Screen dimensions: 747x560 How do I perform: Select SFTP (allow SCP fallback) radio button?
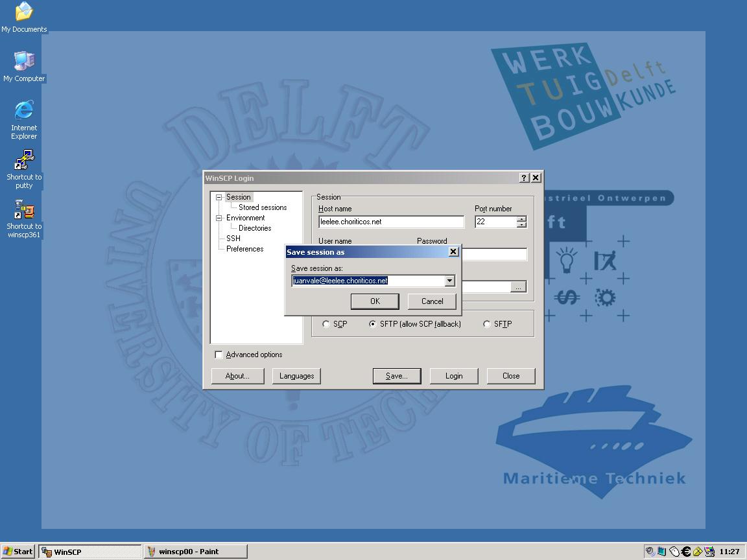coord(373,324)
